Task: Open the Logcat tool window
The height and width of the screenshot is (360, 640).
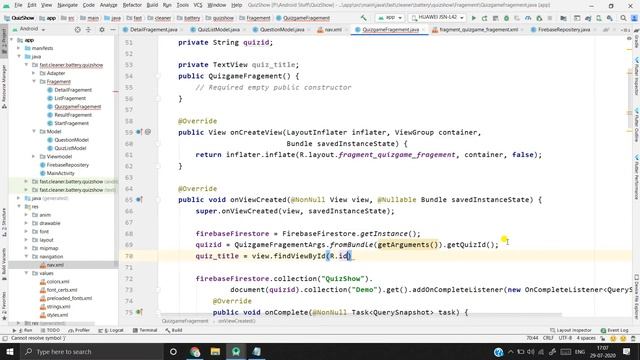Action: (x=111, y=330)
